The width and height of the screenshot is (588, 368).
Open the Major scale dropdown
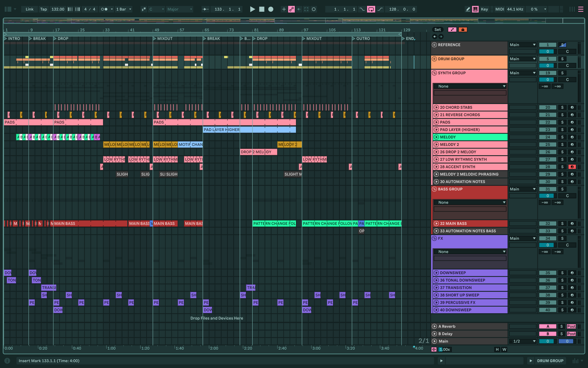tap(180, 9)
